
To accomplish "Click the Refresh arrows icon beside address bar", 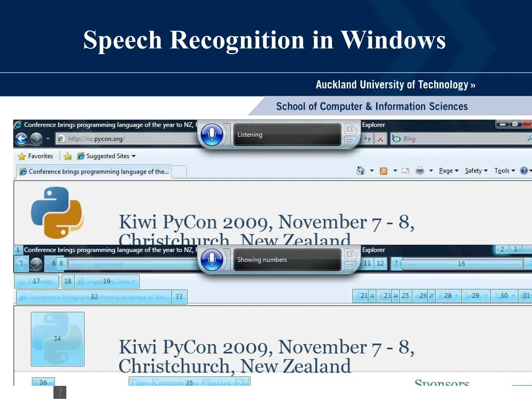I will click(367, 139).
